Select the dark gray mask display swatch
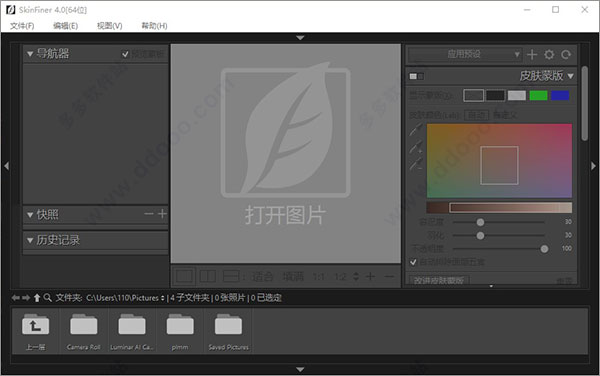The width and height of the screenshot is (600, 376). point(473,95)
